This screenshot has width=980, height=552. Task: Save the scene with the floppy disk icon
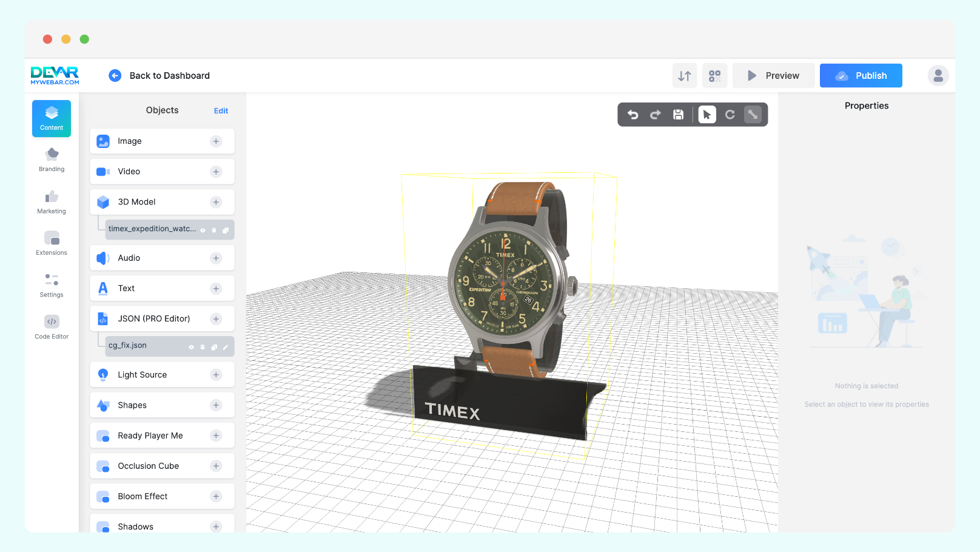679,115
